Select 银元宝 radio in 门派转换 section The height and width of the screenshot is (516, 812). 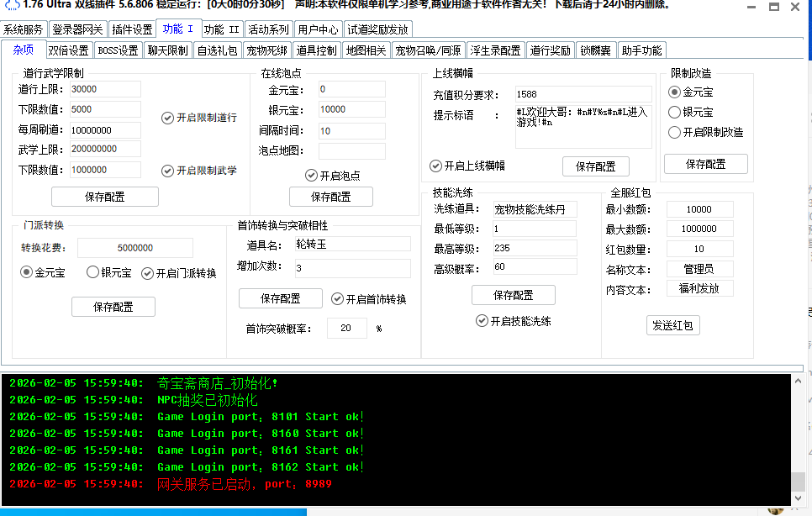point(93,272)
